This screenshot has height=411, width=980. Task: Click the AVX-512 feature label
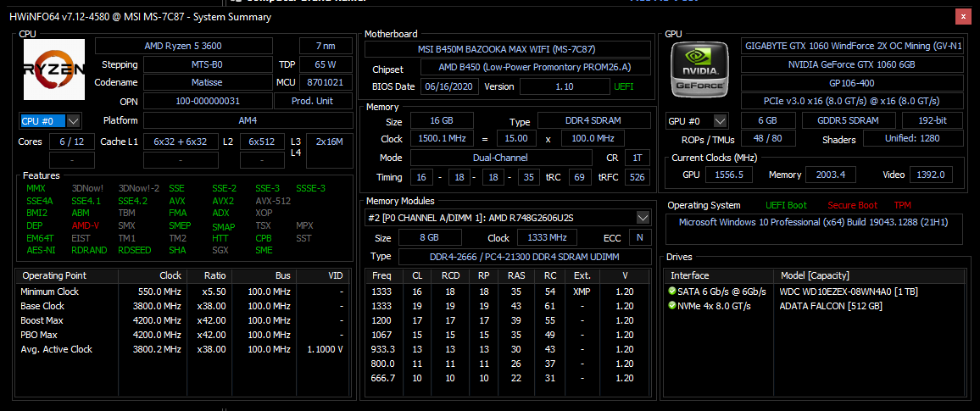click(x=272, y=201)
